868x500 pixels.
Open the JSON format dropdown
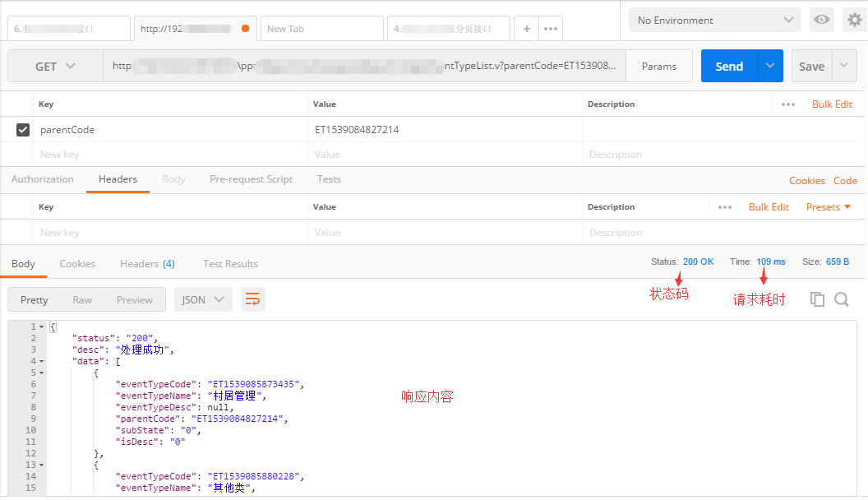(202, 299)
